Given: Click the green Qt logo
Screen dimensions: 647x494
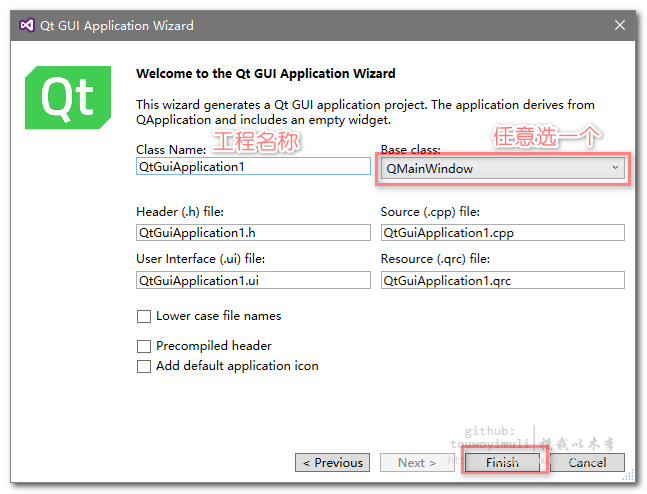Looking at the screenshot, I should pos(68,97).
